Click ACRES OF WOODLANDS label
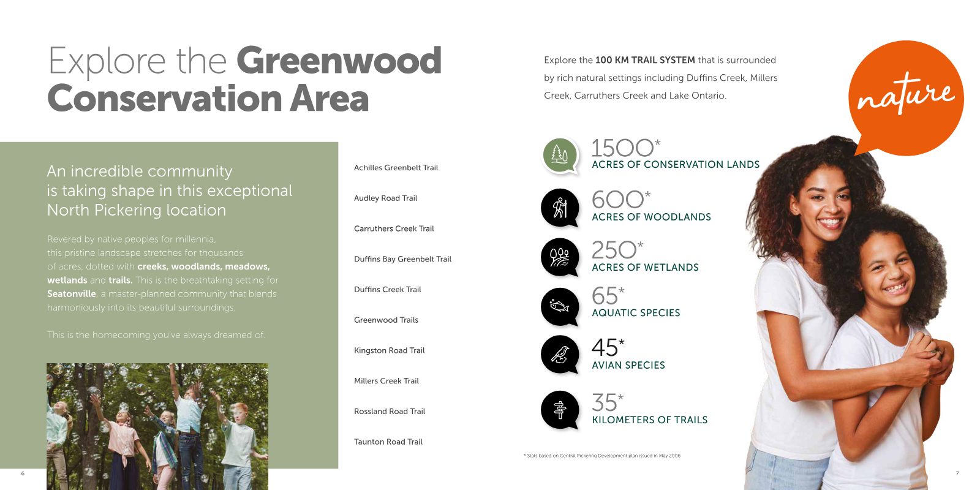 click(x=651, y=217)
